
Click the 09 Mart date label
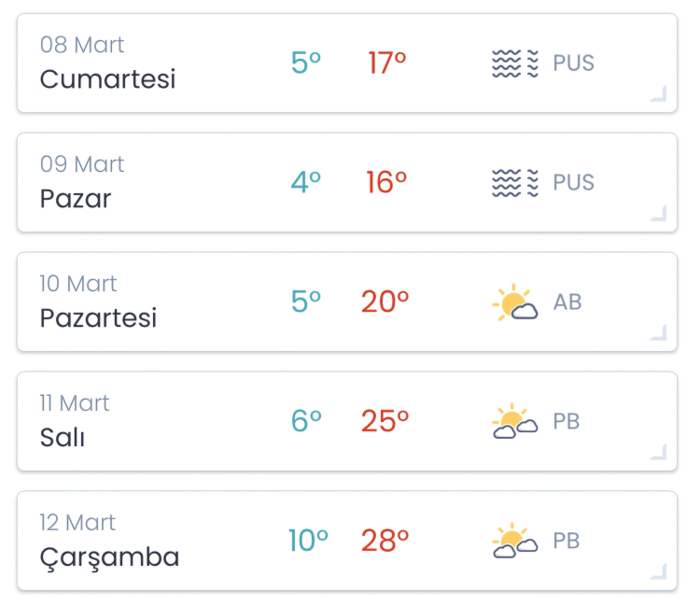pyautogui.click(x=82, y=164)
